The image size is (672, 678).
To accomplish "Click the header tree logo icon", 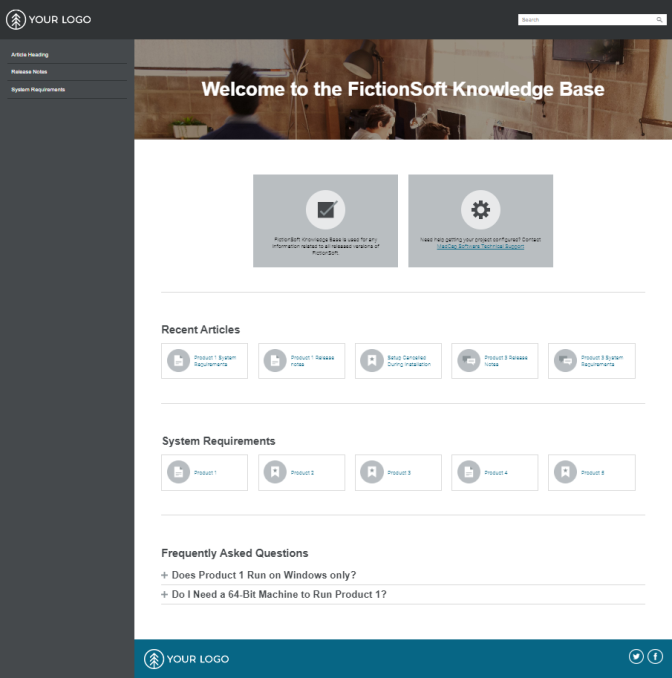I will click(x=16, y=19).
